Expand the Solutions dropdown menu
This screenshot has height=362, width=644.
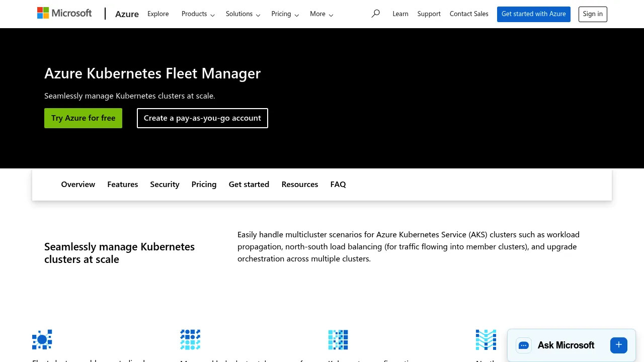pyautogui.click(x=243, y=14)
